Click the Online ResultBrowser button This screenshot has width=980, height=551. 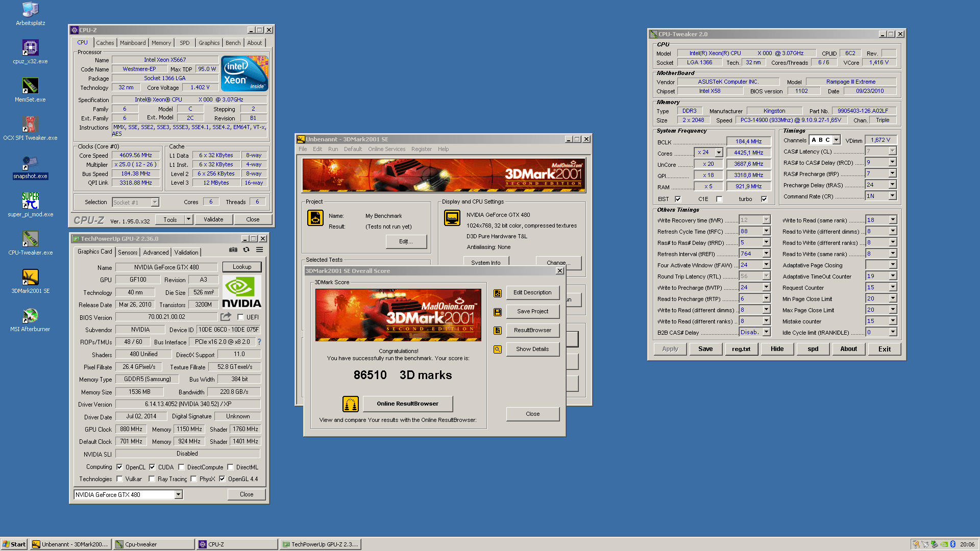(x=408, y=404)
